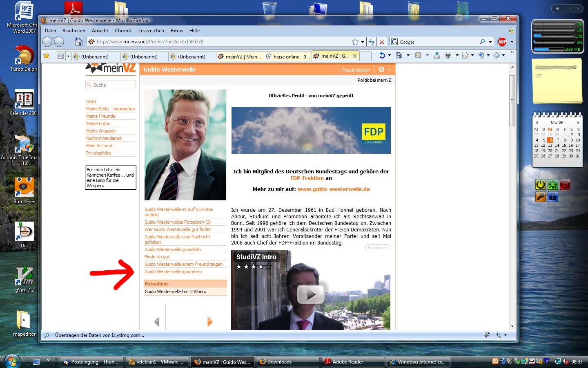Click the home icon beside the address bar

79,42
